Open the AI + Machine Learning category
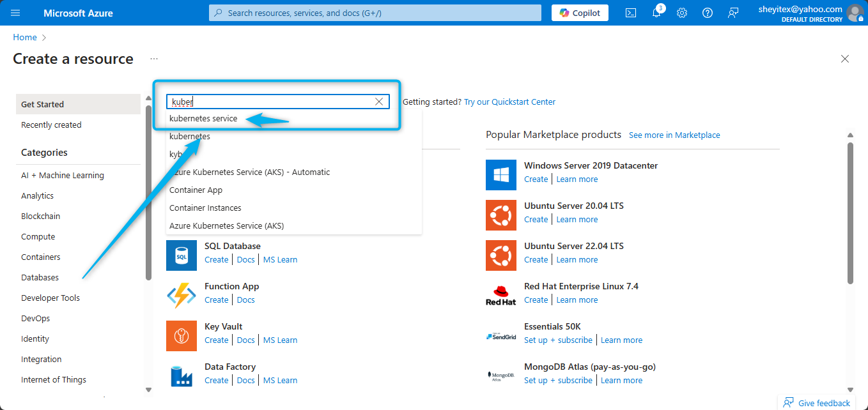This screenshot has height=410, width=868. coord(63,175)
